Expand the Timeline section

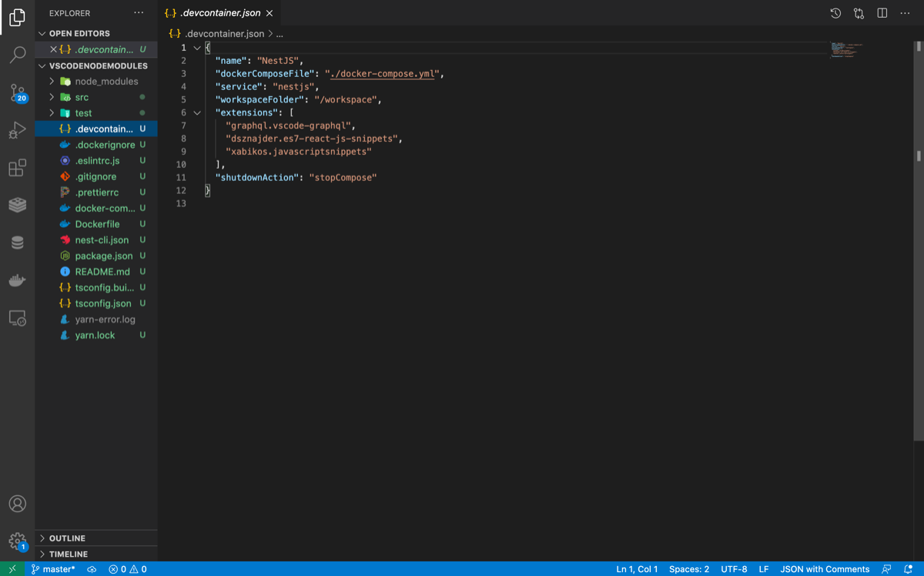pyautogui.click(x=96, y=554)
